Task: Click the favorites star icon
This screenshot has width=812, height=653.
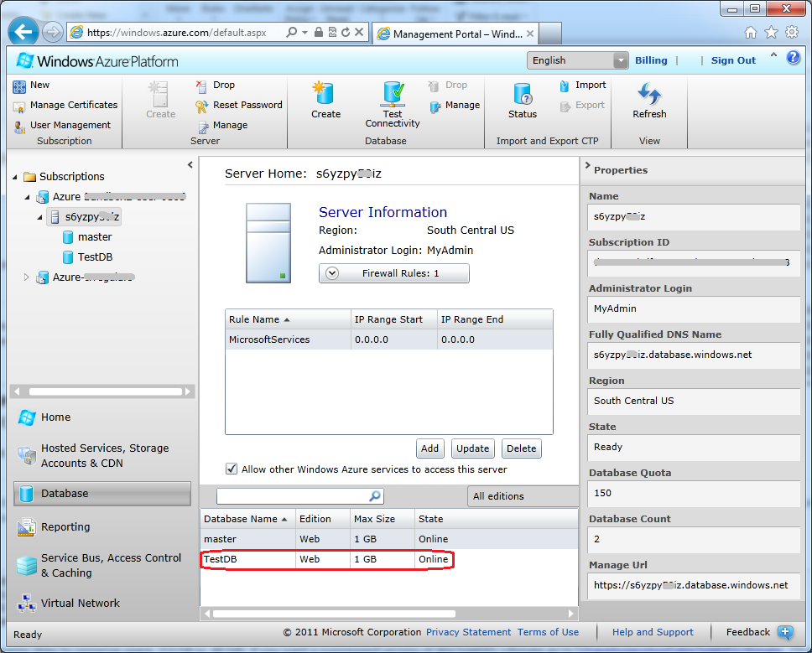Action: (x=771, y=33)
